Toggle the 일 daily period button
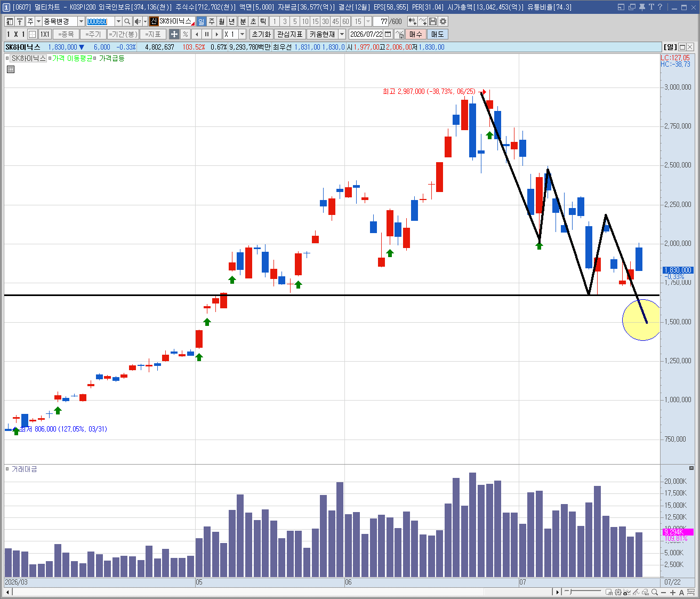700x599 pixels. click(201, 21)
